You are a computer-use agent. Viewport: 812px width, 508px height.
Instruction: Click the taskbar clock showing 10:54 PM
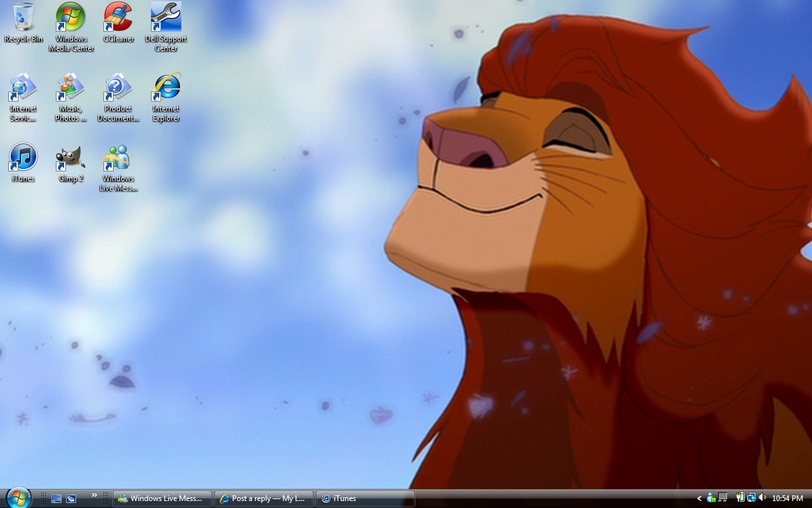[x=787, y=498]
